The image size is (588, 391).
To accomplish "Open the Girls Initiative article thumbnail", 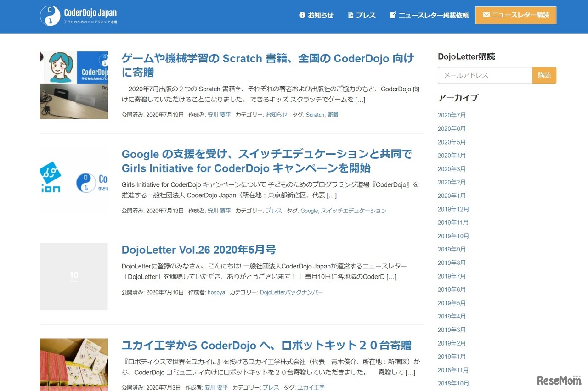I will click(x=74, y=180).
